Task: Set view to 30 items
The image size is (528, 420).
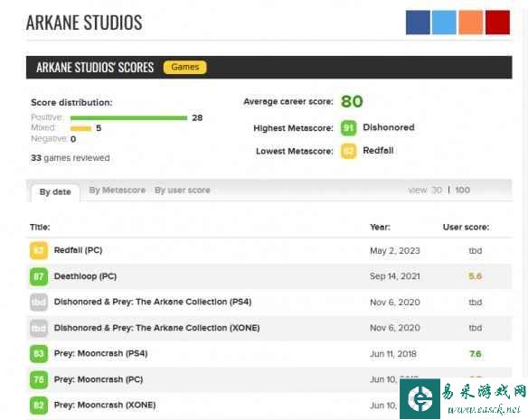Action: point(437,191)
